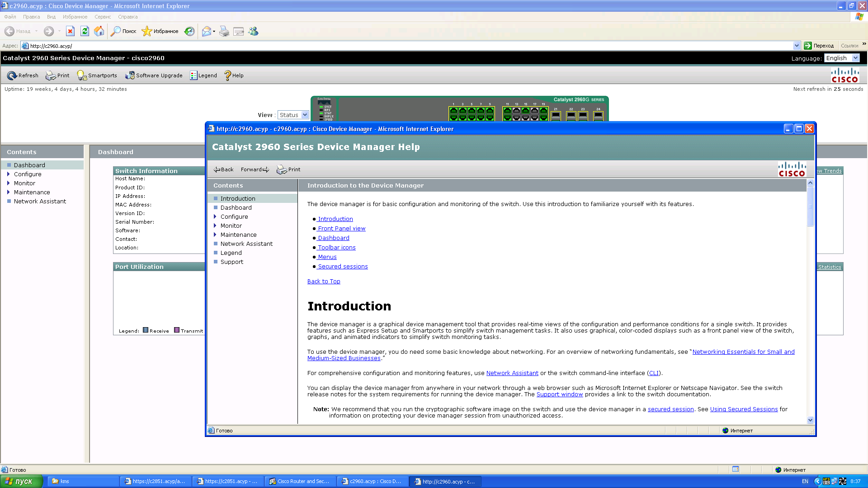Viewport: 868px width, 488px height.
Task: Click Forward in the Help window
Action: coord(255,169)
